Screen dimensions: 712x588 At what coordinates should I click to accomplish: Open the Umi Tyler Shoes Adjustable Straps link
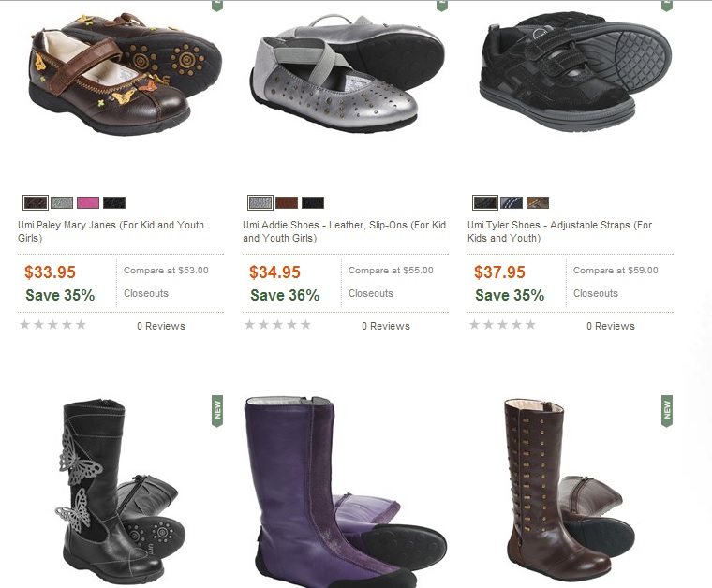560,231
